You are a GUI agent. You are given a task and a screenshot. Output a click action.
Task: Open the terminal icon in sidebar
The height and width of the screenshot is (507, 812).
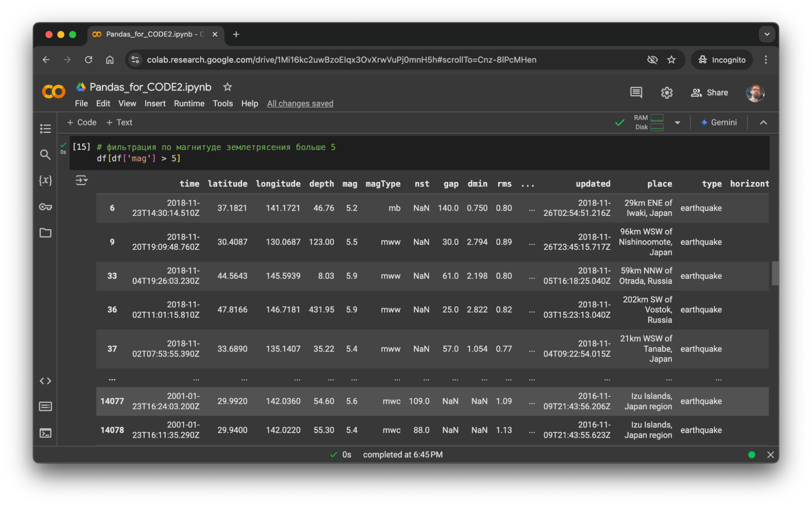pyautogui.click(x=45, y=433)
